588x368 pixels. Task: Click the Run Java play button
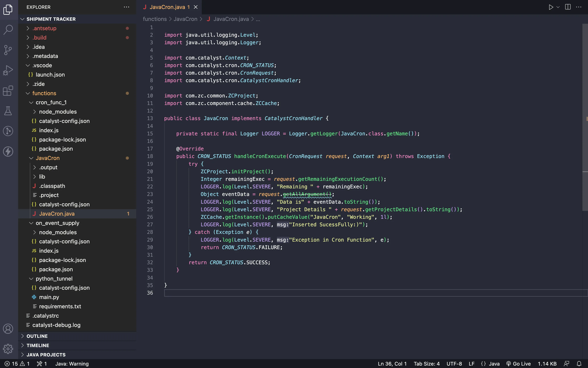point(551,7)
